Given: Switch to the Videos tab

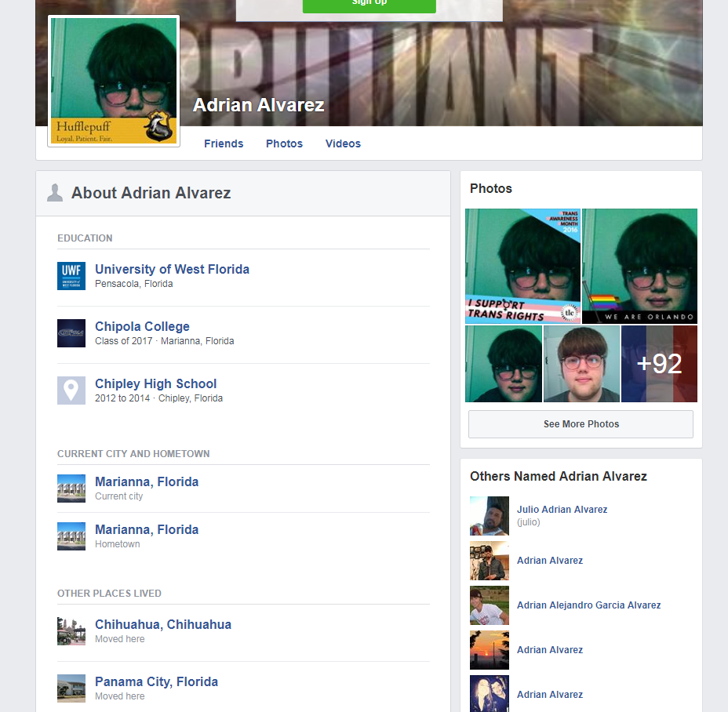Looking at the screenshot, I should coord(343,143).
